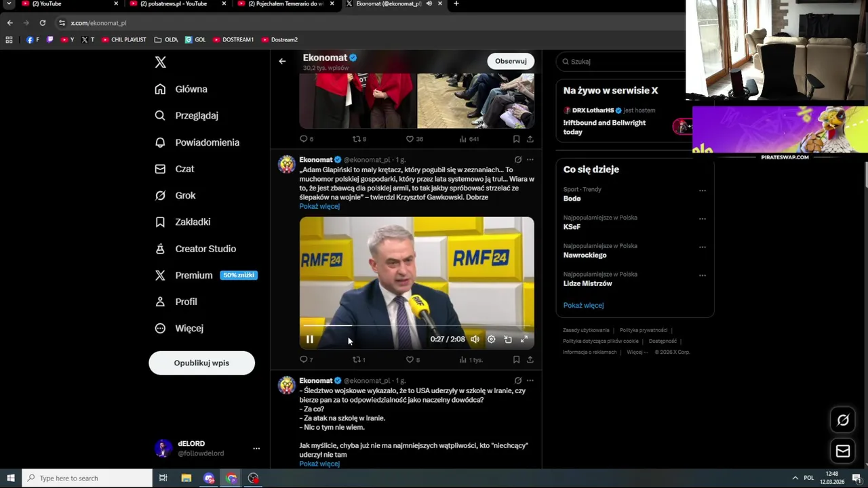Open trending topic Nawrockiego

pyautogui.click(x=585, y=256)
